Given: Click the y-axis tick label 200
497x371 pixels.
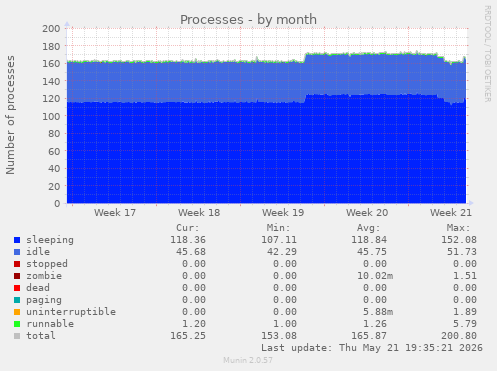Looking at the screenshot, I should point(51,29).
